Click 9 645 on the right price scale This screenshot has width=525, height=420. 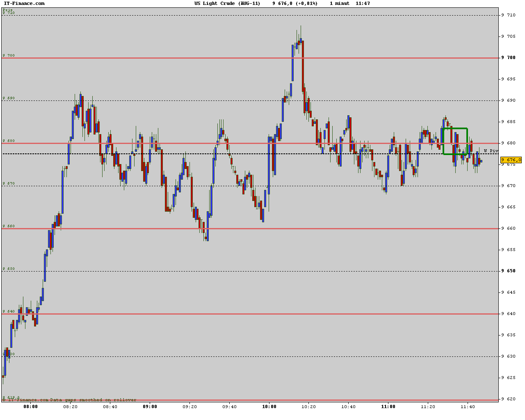[508, 292]
